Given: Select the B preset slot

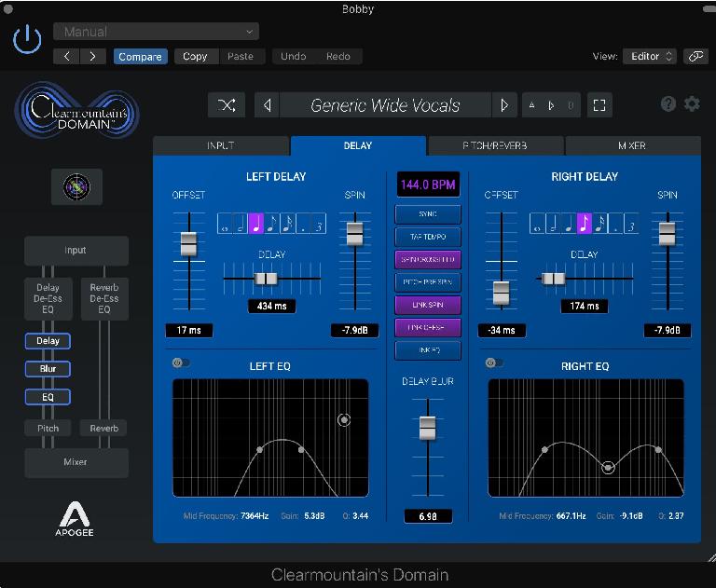Looking at the screenshot, I should [571, 105].
